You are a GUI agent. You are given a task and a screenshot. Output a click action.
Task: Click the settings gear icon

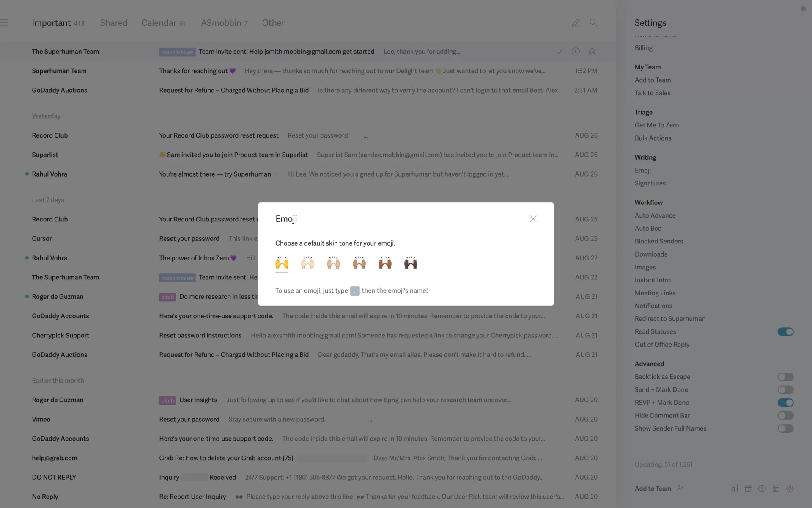coord(790,489)
